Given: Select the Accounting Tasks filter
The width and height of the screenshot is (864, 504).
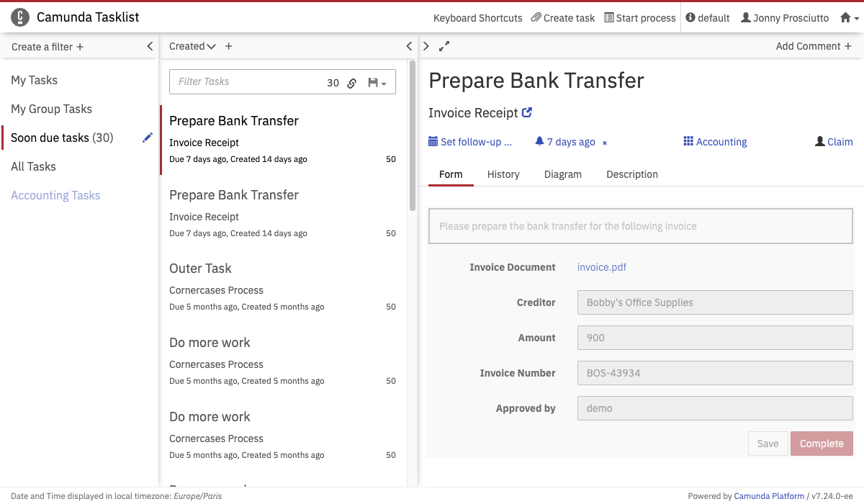Looking at the screenshot, I should click(55, 195).
